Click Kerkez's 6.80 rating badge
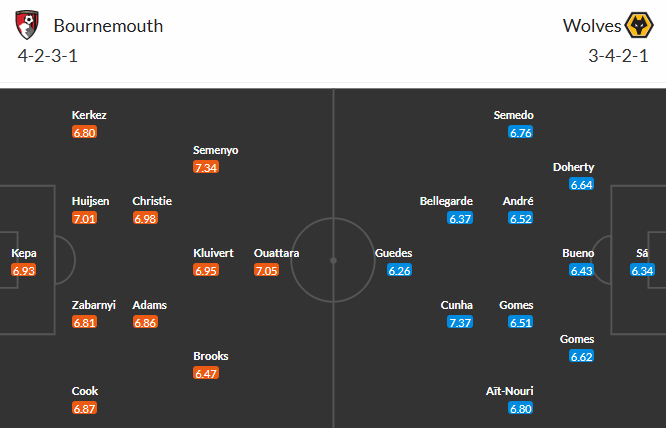Screen dimensions: 666x428 tap(85, 132)
